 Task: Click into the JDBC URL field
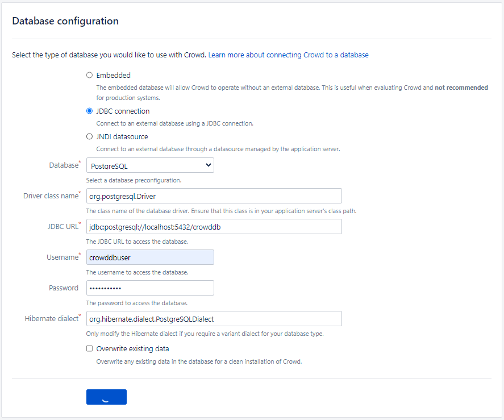(x=214, y=227)
